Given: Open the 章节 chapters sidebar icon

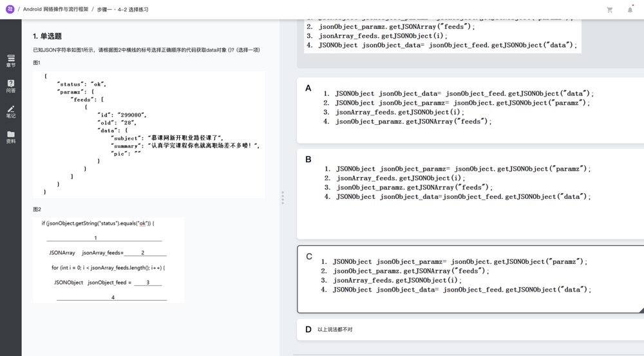Looking at the screenshot, I should [x=11, y=61].
